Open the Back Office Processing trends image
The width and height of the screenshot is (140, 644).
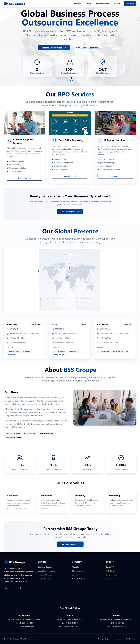click(70, 123)
